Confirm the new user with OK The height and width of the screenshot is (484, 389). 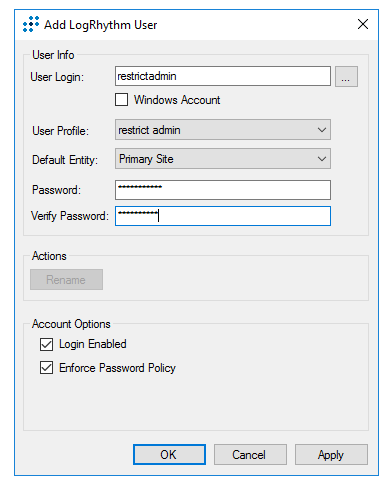[169, 454]
